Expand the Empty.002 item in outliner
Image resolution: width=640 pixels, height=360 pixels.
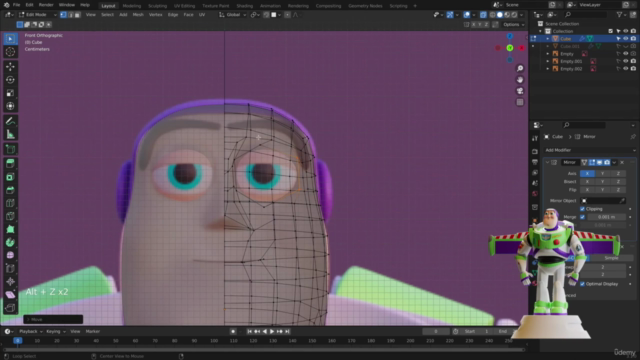click(x=548, y=69)
